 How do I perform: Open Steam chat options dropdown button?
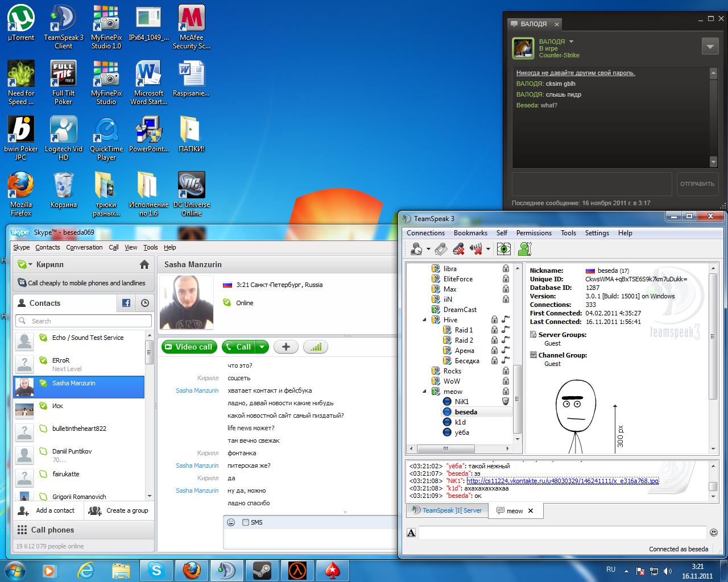pos(710,46)
